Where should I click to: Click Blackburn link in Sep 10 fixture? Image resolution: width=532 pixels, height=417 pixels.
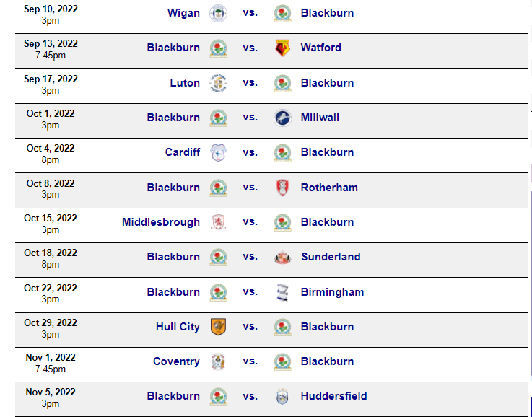coord(327,13)
